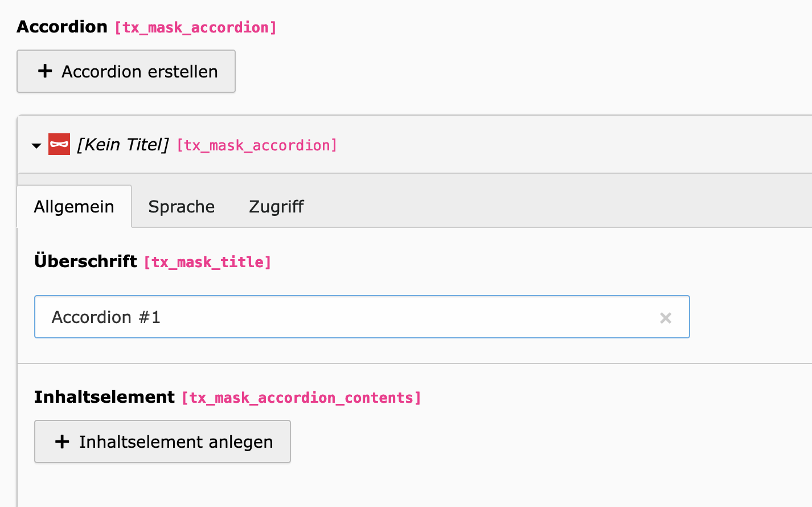Click the pink [tx_mask_accordion_contents] field name
Image resolution: width=812 pixels, height=507 pixels.
301,398
